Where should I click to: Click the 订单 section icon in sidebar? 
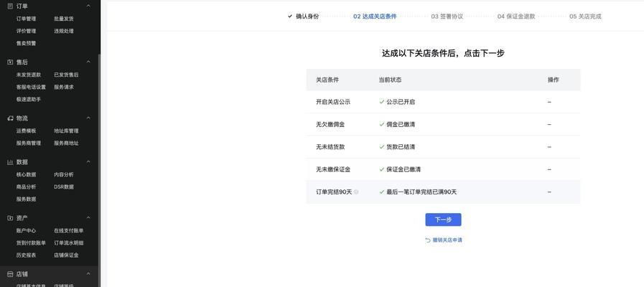tap(10, 6)
